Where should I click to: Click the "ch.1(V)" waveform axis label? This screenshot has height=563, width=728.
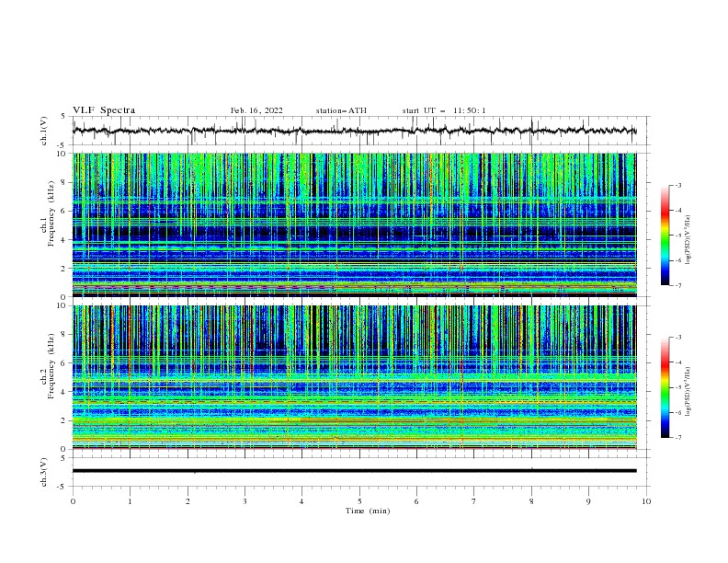point(44,131)
